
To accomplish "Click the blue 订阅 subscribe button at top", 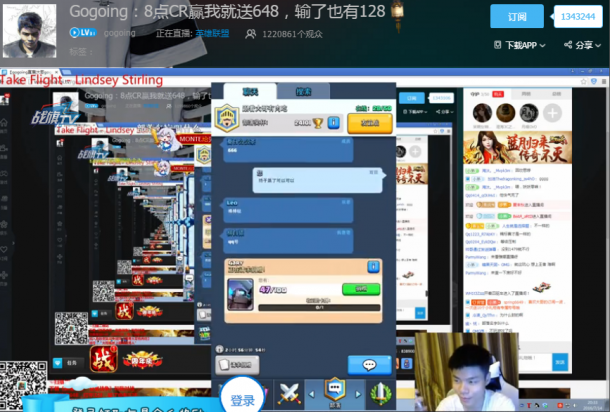I will pyautogui.click(x=517, y=16).
